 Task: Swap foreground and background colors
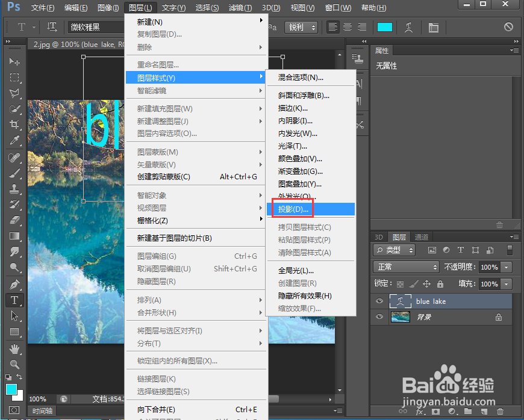pyautogui.click(x=19, y=377)
